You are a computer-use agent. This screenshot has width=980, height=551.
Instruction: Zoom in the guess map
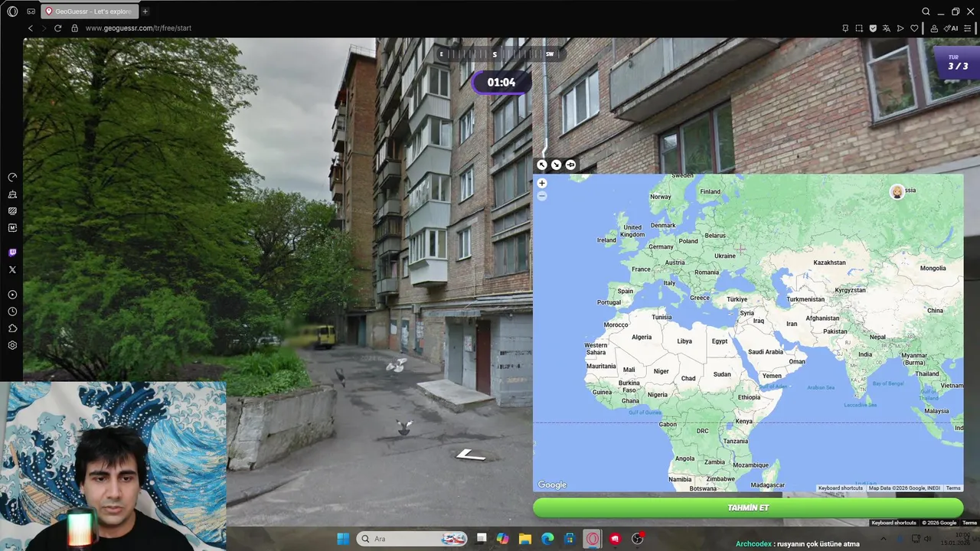542,184
